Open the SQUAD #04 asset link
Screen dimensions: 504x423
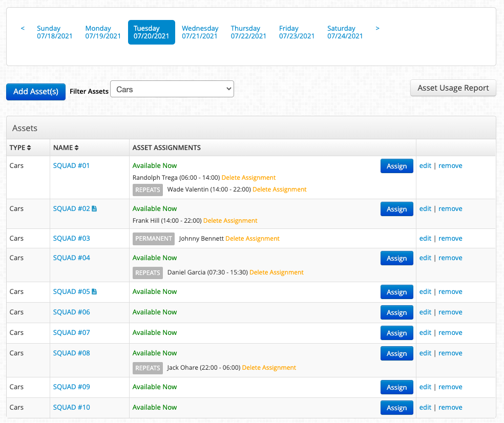click(x=71, y=258)
